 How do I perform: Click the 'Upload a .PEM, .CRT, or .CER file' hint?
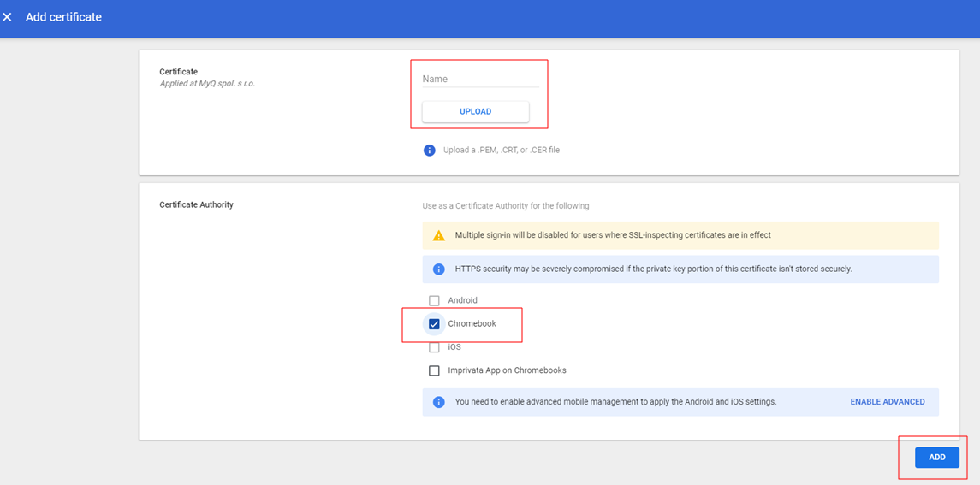[x=501, y=151]
